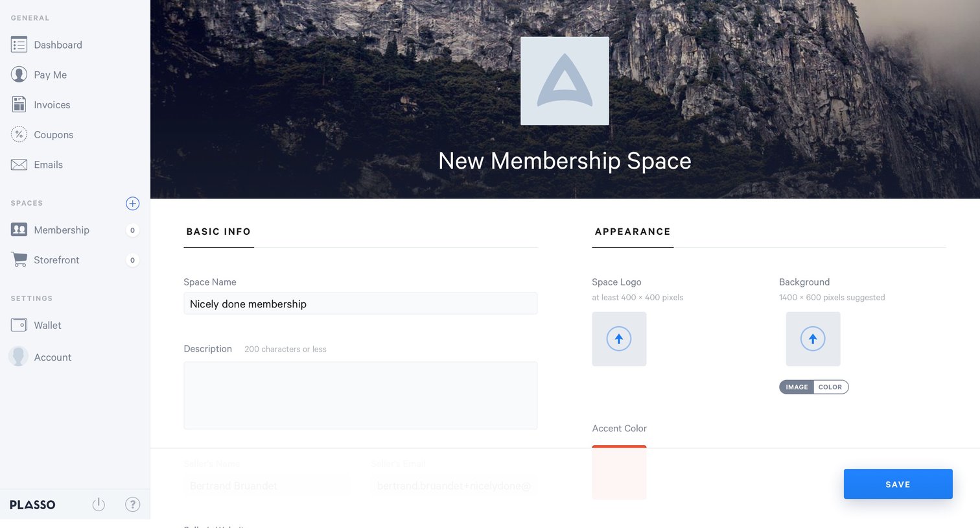Click into the Description text area
Viewport: 980px width, 528px height.
point(360,395)
